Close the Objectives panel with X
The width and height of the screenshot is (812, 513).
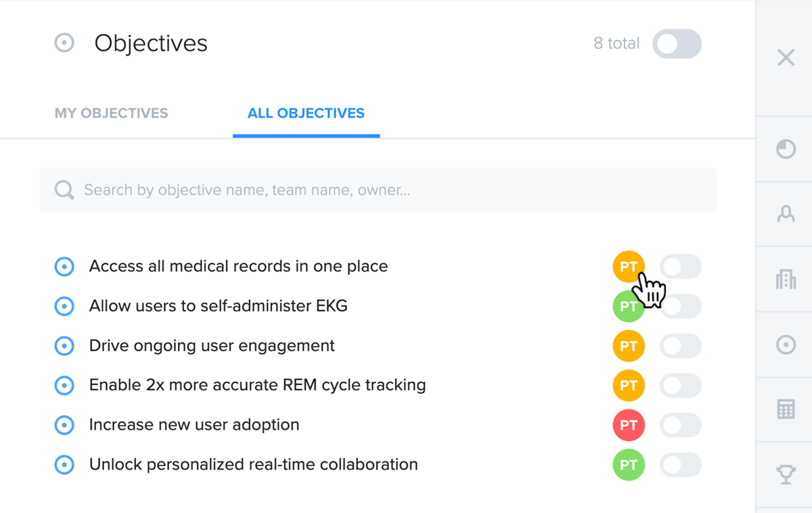pos(786,58)
